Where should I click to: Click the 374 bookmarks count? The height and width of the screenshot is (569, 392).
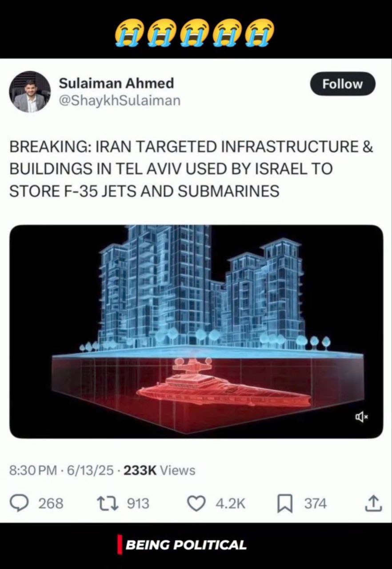pos(316,504)
